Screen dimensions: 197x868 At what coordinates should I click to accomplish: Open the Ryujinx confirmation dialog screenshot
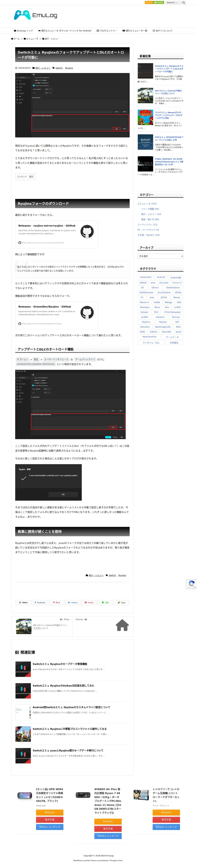[48, 482]
